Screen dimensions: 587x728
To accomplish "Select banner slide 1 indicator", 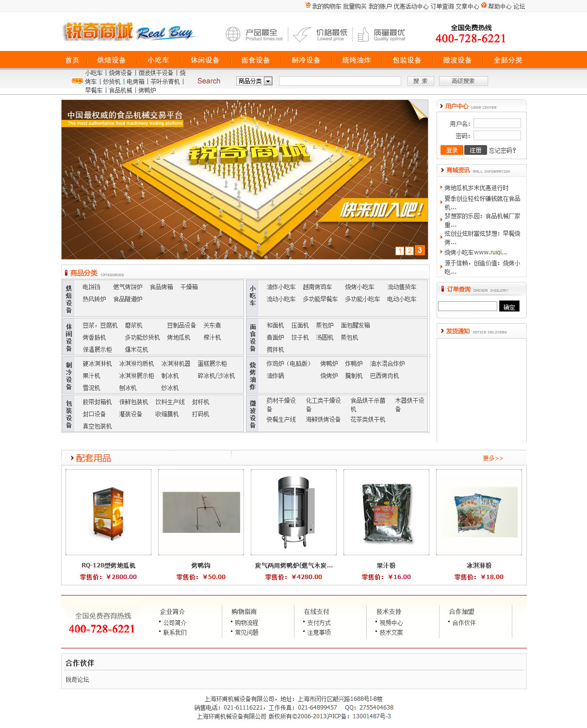I will tap(400, 251).
